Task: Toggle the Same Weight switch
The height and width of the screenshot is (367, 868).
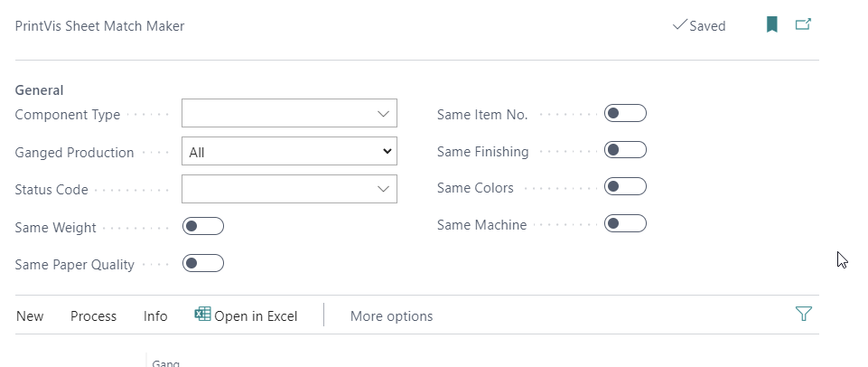Action: click(202, 227)
